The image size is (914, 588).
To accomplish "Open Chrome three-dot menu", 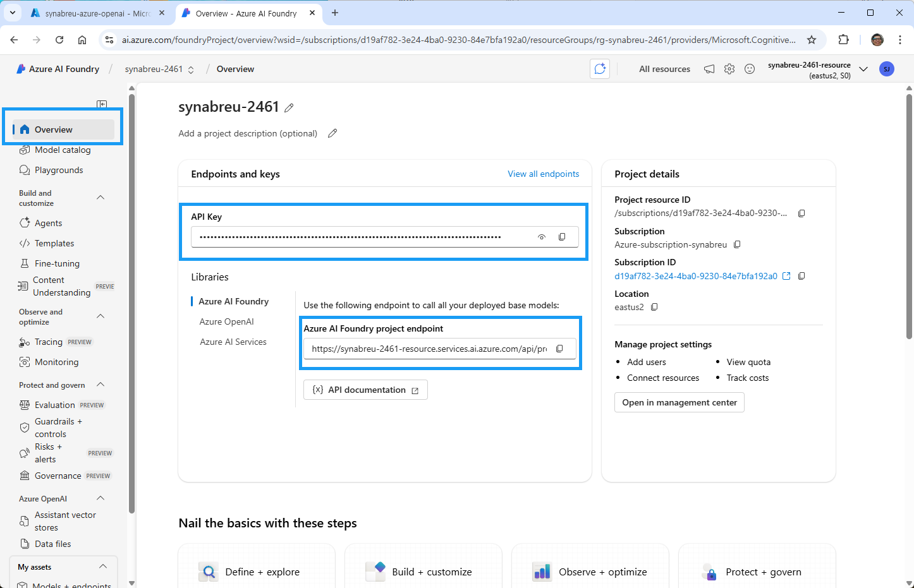I will (x=900, y=40).
